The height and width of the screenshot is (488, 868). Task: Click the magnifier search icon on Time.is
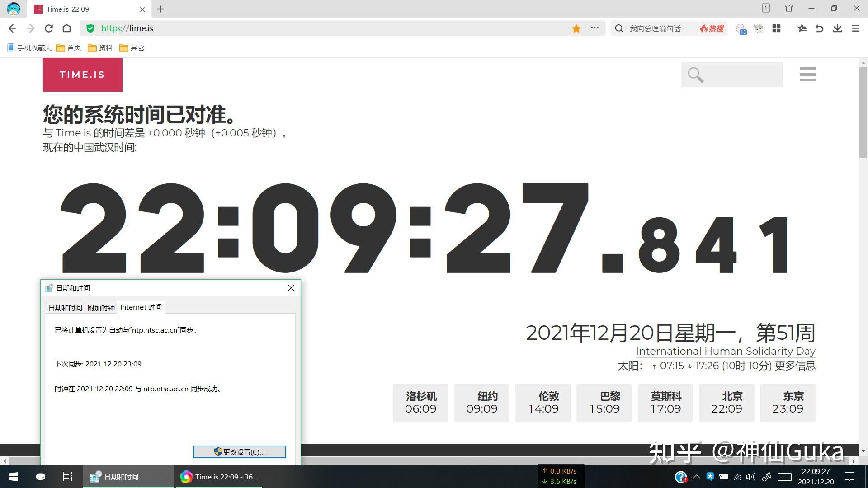[695, 75]
